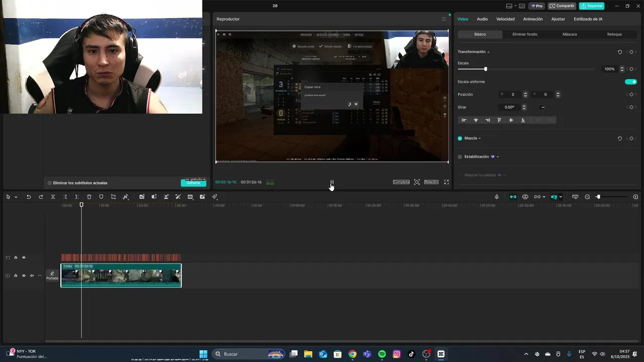Switch to the Velocidad tab
The image size is (644, 362).
click(505, 19)
